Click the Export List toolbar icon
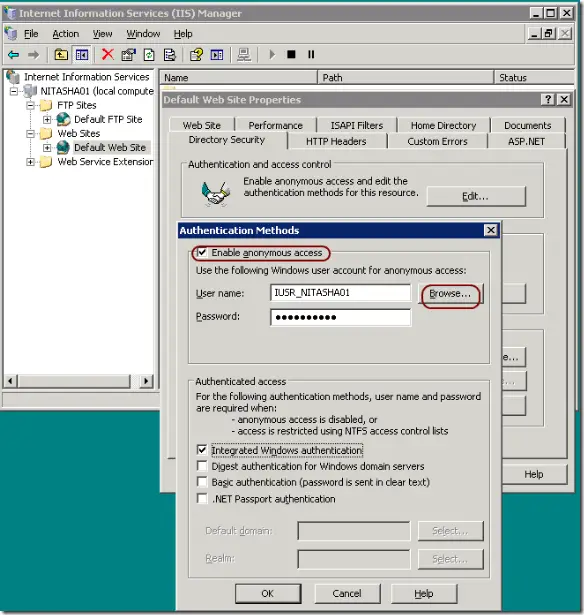This screenshot has width=584, height=615. (x=169, y=55)
